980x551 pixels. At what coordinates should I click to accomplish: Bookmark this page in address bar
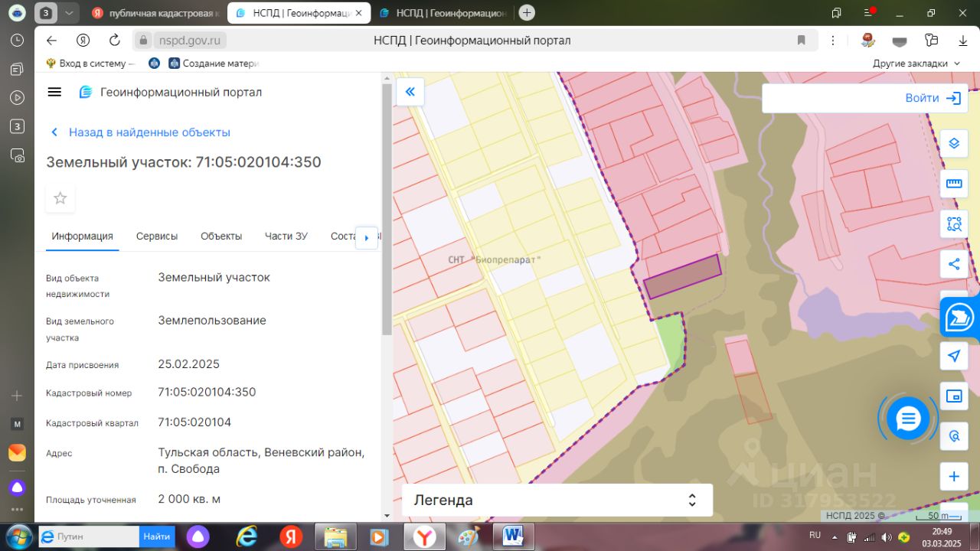802,41
